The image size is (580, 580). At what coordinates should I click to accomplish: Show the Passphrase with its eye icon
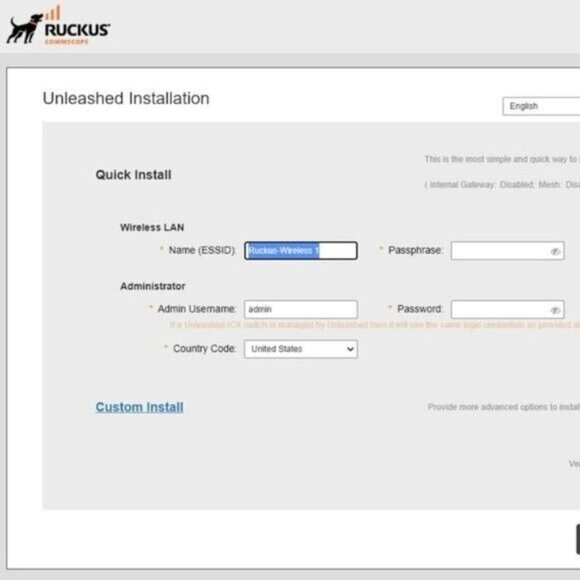pyautogui.click(x=555, y=252)
